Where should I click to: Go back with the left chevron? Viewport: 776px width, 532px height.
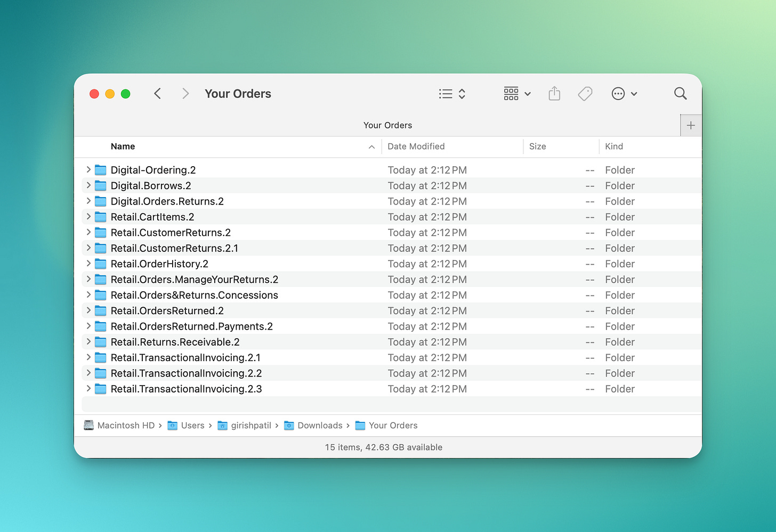click(157, 94)
